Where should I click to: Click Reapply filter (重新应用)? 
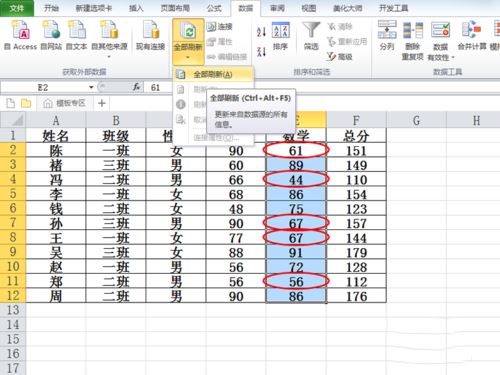click(347, 42)
